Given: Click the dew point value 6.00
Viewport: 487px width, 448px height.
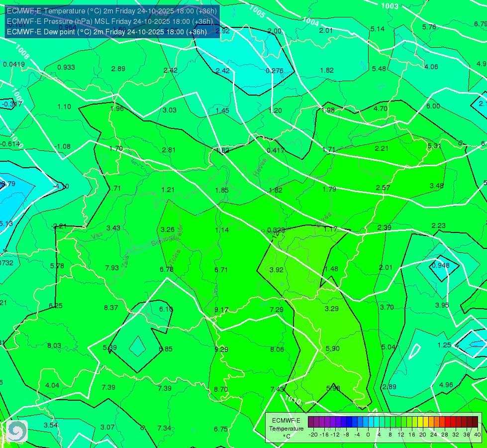Looking at the screenshot, I should point(433,106).
